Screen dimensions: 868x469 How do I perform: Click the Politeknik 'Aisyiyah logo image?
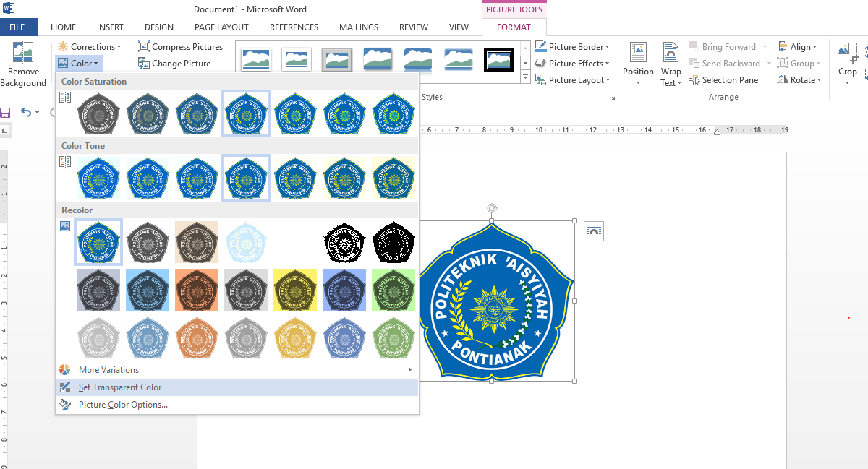pos(496,301)
